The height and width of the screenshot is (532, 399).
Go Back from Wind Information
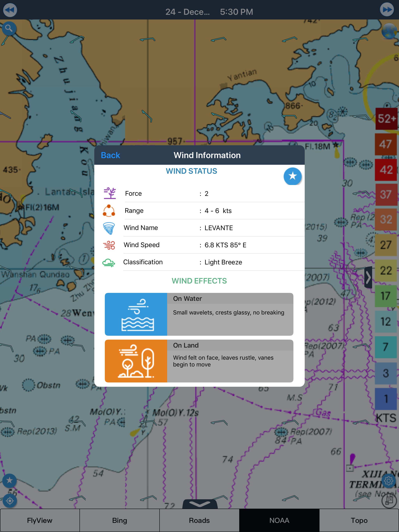click(x=110, y=155)
